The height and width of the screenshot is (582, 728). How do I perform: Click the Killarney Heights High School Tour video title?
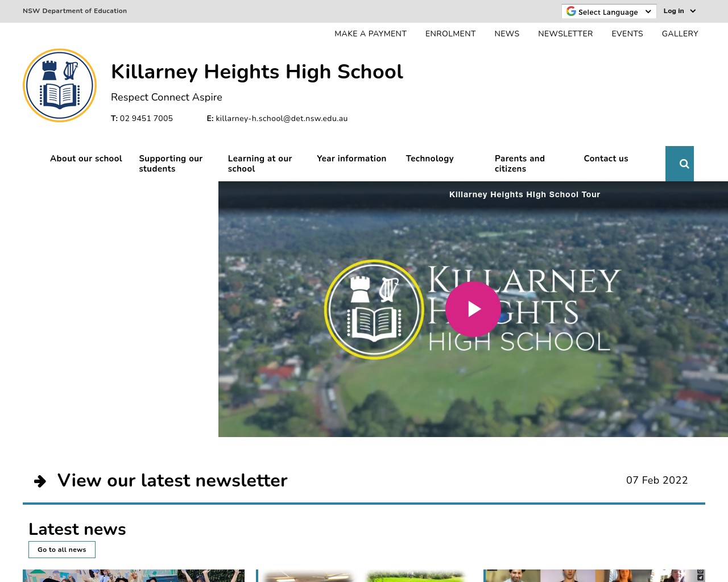point(524,194)
